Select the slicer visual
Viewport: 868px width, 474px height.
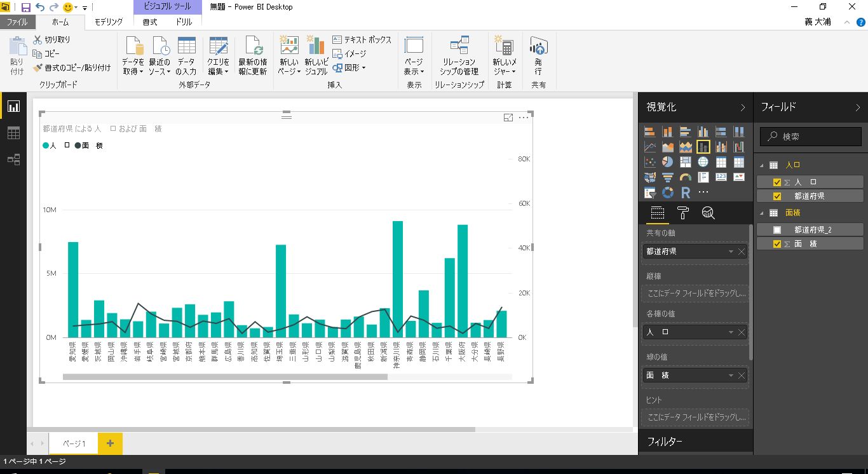(649, 193)
